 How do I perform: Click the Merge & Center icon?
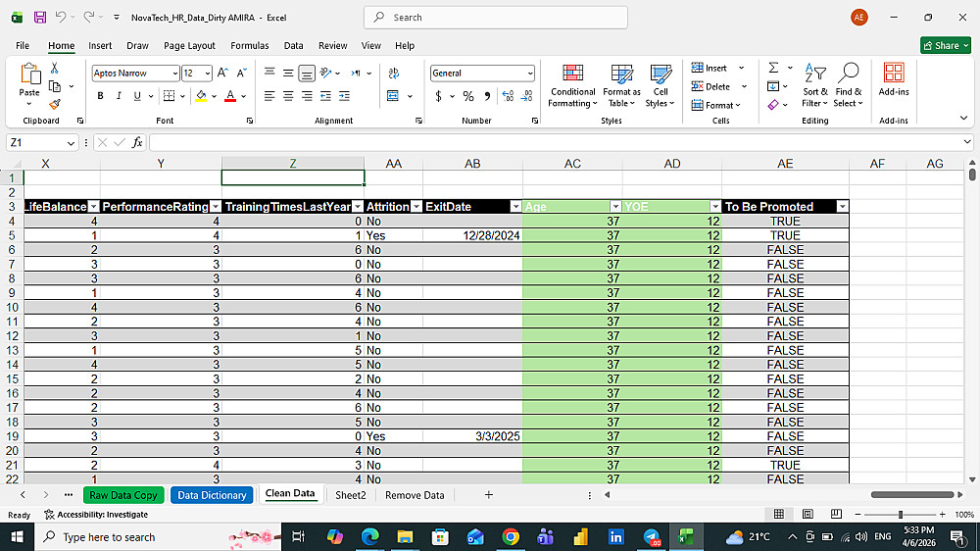pos(393,96)
